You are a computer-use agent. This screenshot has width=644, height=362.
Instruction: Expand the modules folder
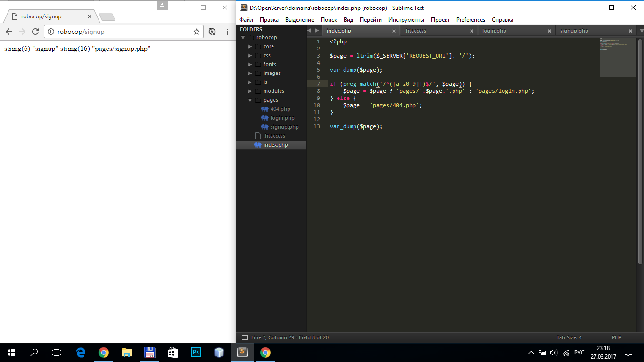click(250, 91)
